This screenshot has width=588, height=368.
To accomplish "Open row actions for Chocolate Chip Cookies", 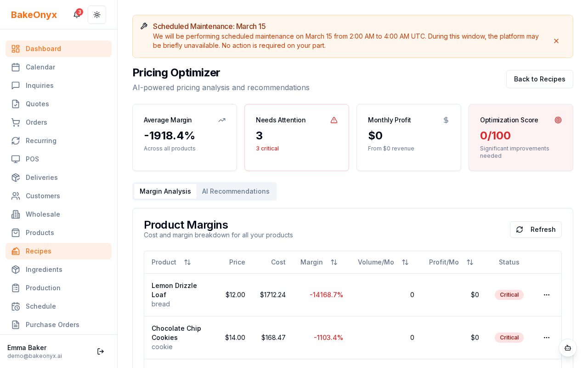I will [x=547, y=338].
